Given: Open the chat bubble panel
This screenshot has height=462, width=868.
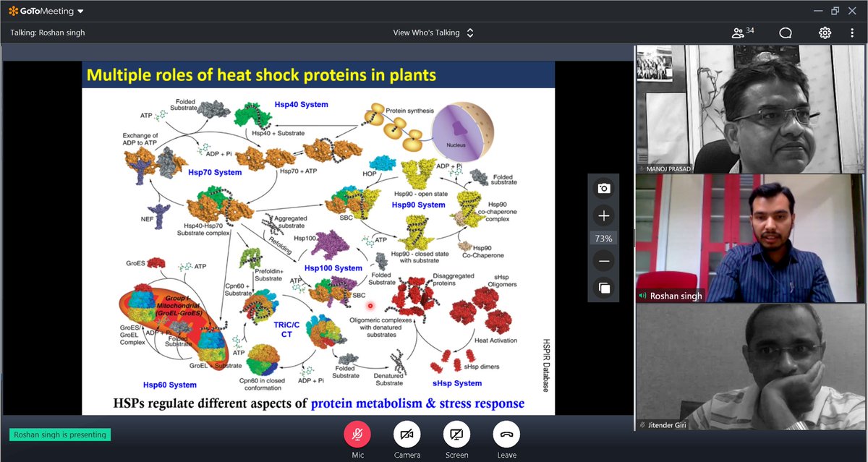Looking at the screenshot, I should pyautogui.click(x=786, y=33).
